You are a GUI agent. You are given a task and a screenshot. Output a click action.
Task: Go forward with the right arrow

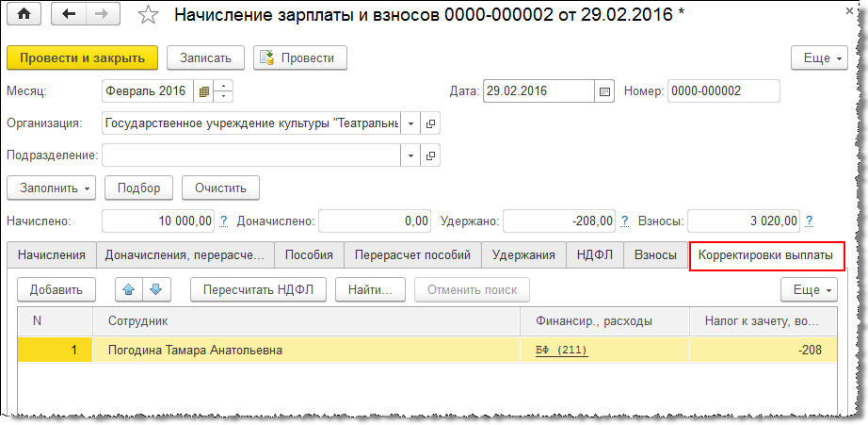(102, 15)
